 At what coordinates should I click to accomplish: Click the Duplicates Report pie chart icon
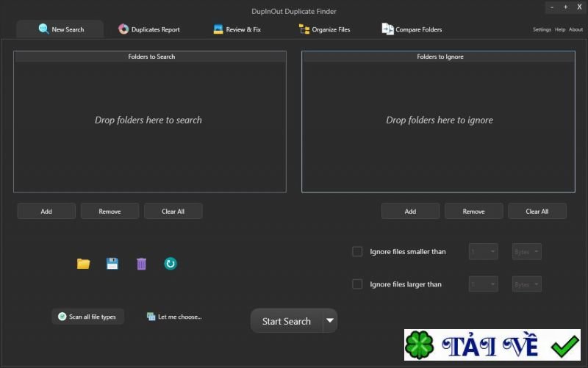pyautogui.click(x=123, y=29)
